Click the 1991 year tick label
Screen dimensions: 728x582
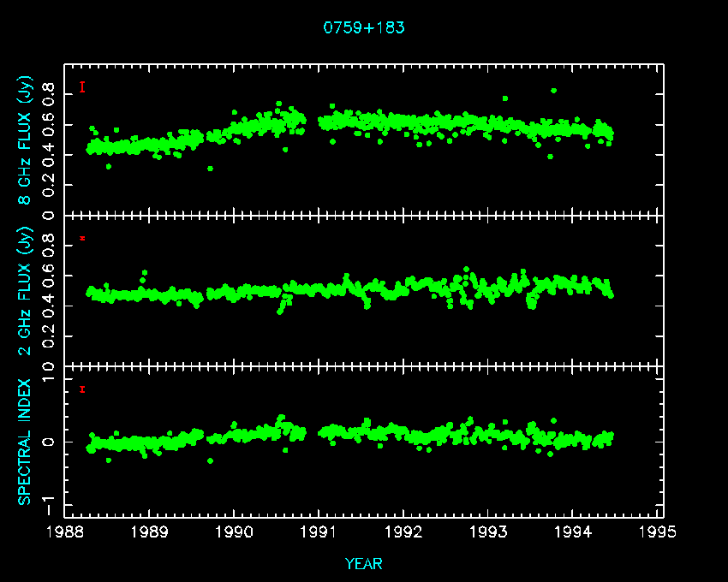click(x=319, y=532)
